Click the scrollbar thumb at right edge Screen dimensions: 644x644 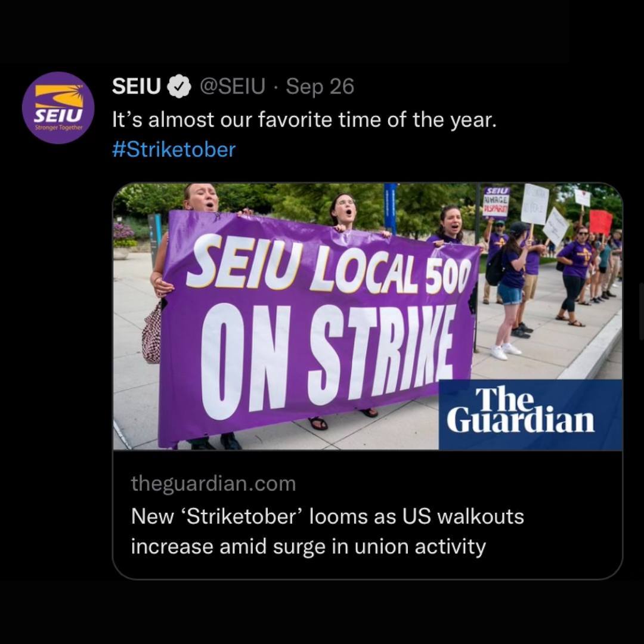pos(642,311)
